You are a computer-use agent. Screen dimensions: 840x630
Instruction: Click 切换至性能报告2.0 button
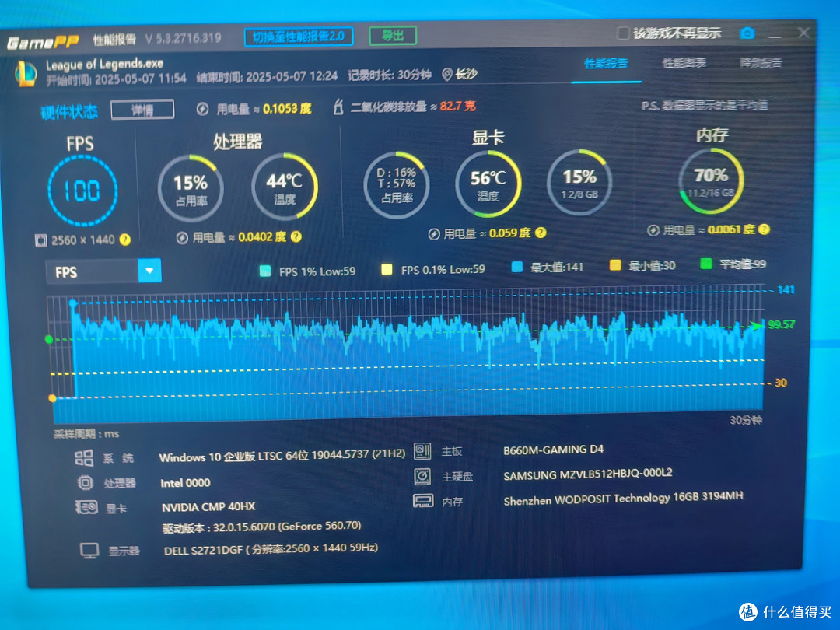pyautogui.click(x=299, y=37)
